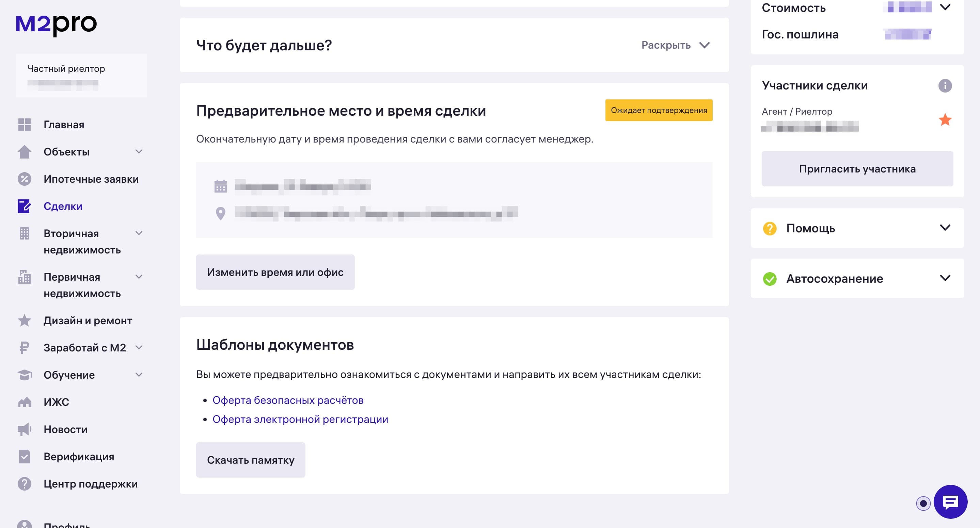Click the Изменить время или офис button
980x528 pixels.
point(275,272)
